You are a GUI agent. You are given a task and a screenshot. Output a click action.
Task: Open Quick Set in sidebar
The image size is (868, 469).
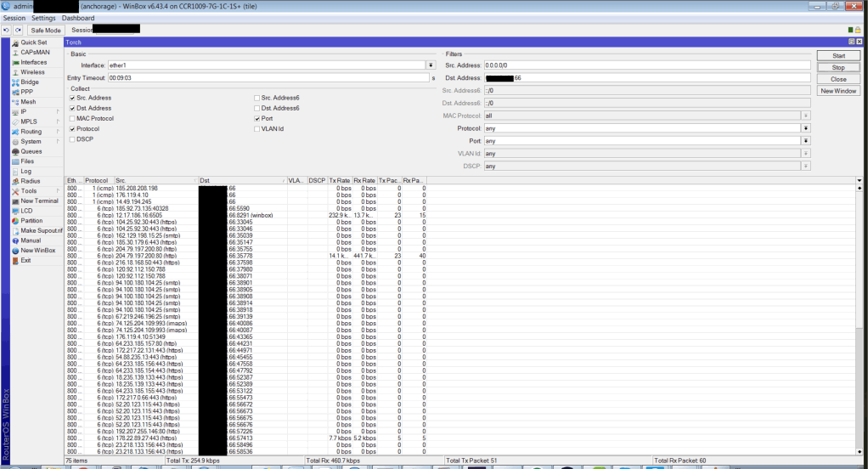33,42
